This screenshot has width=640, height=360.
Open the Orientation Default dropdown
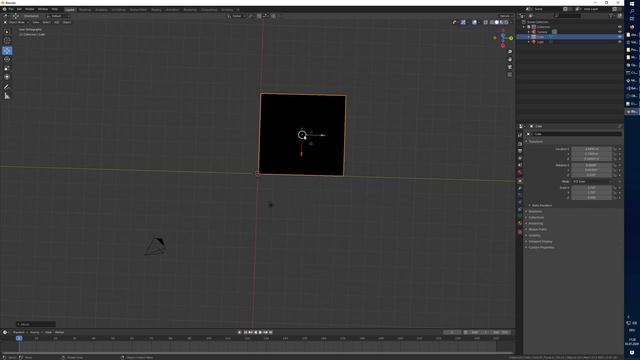click(57, 16)
